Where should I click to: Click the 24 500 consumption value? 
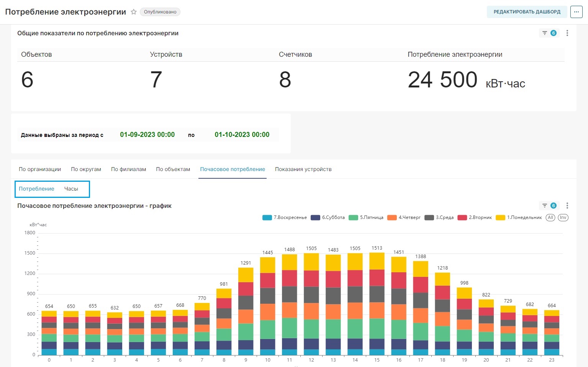442,80
